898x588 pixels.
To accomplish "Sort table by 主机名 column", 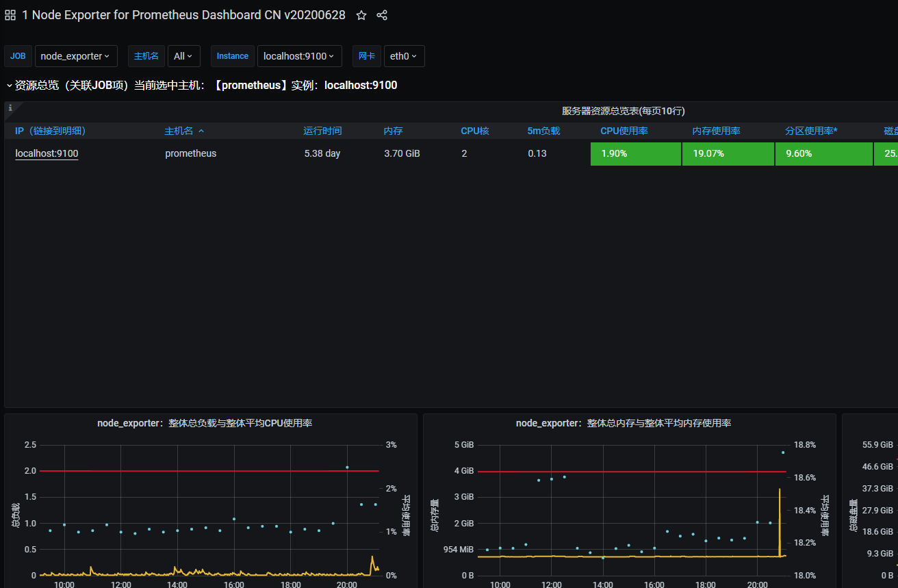I will click(179, 131).
